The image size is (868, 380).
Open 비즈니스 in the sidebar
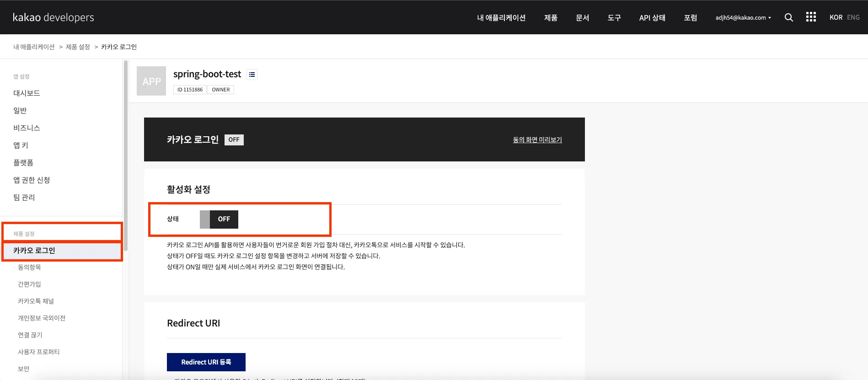[x=27, y=128]
